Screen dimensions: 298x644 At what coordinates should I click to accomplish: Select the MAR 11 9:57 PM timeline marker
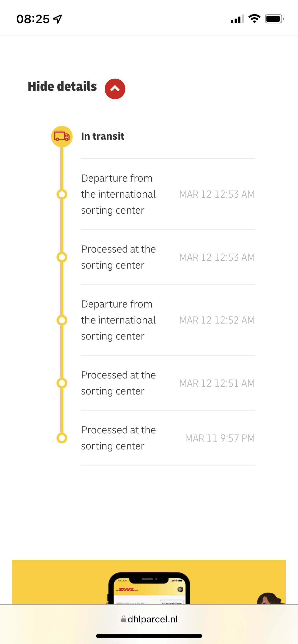click(x=62, y=438)
